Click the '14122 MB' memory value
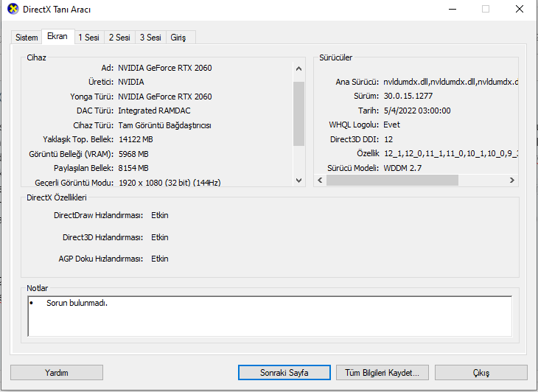Image resolution: width=538 pixels, height=392 pixels. click(x=136, y=139)
